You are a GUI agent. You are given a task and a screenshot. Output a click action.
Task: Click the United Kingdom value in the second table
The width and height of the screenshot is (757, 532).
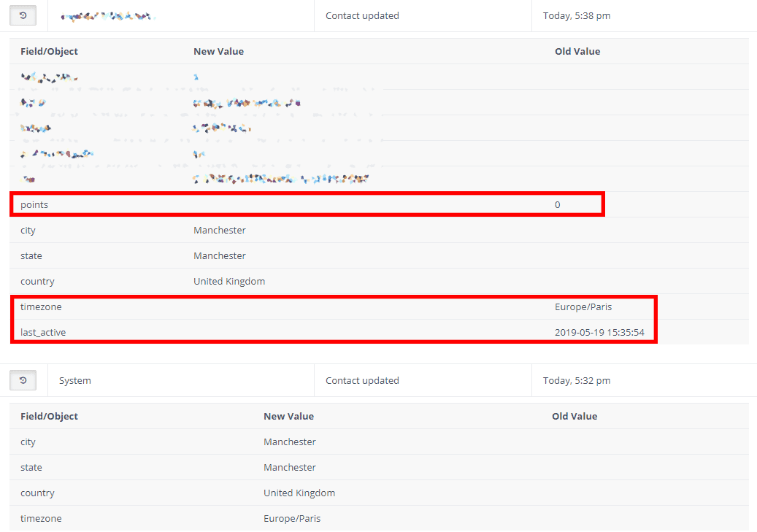coord(299,493)
